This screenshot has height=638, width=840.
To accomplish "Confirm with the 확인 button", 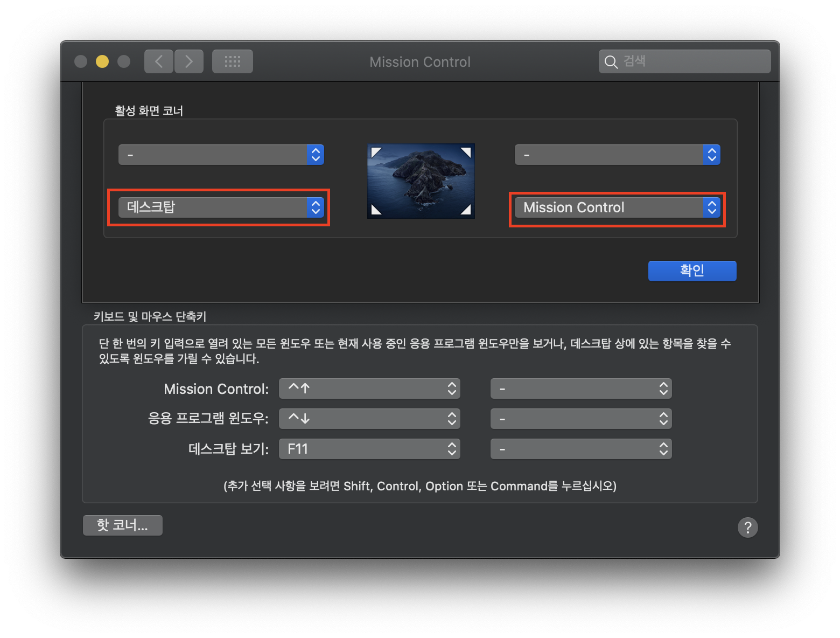I will (x=692, y=271).
